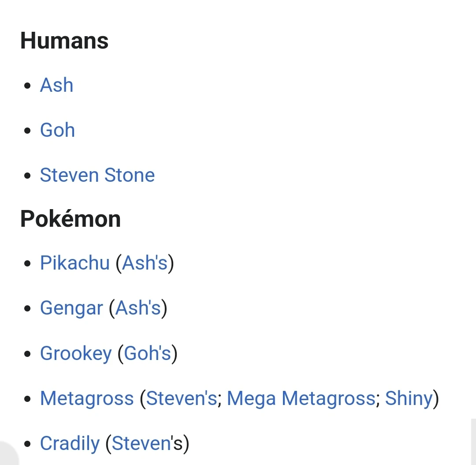Image resolution: width=476 pixels, height=465 pixels.
Task: Follow the Shiny link
Action: (409, 398)
